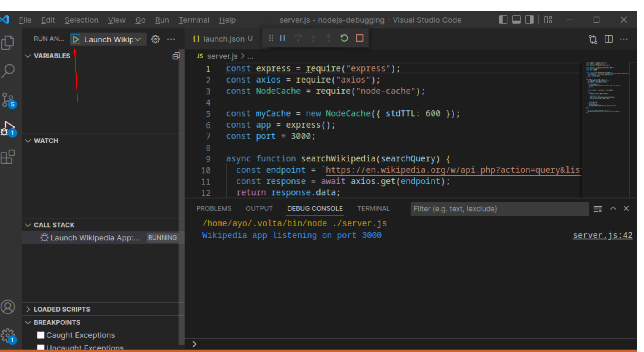Start debugging with the green play button
Image resolution: width=644 pixels, height=352 pixels.
pos(75,39)
